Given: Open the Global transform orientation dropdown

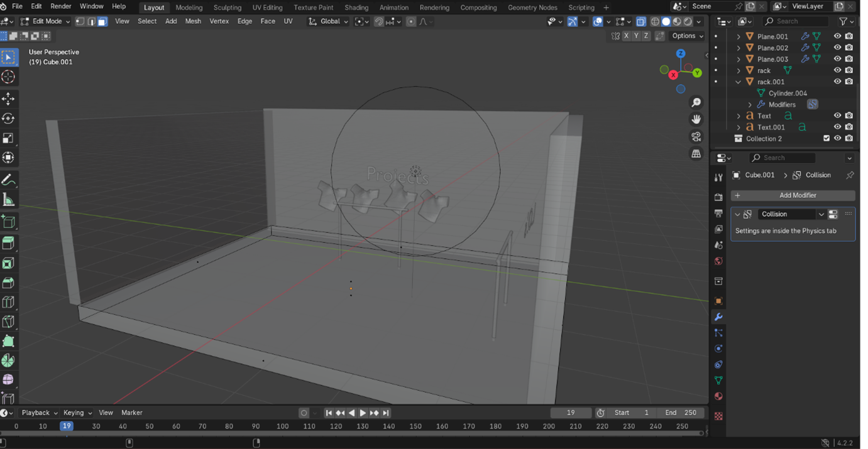Looking at the screenshot, I should 329,21.
